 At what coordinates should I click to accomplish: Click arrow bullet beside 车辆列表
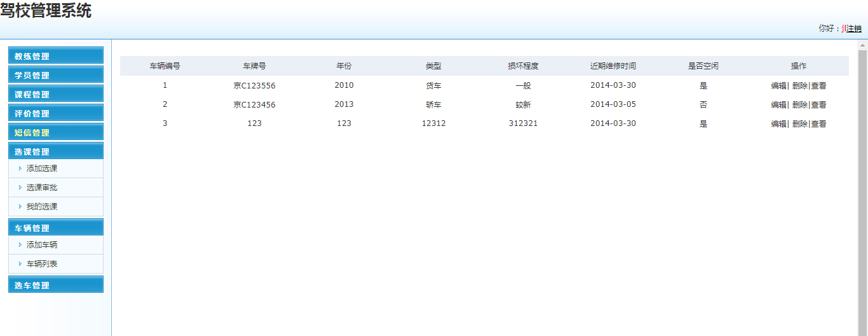click(20, 264)
